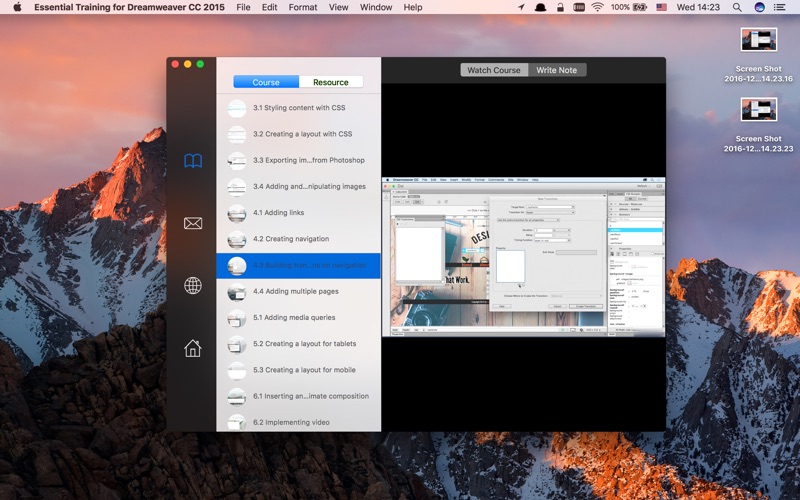This screenshot has width=800, height=500.
Task: Open the Edit menu
Action: (269, 7)
